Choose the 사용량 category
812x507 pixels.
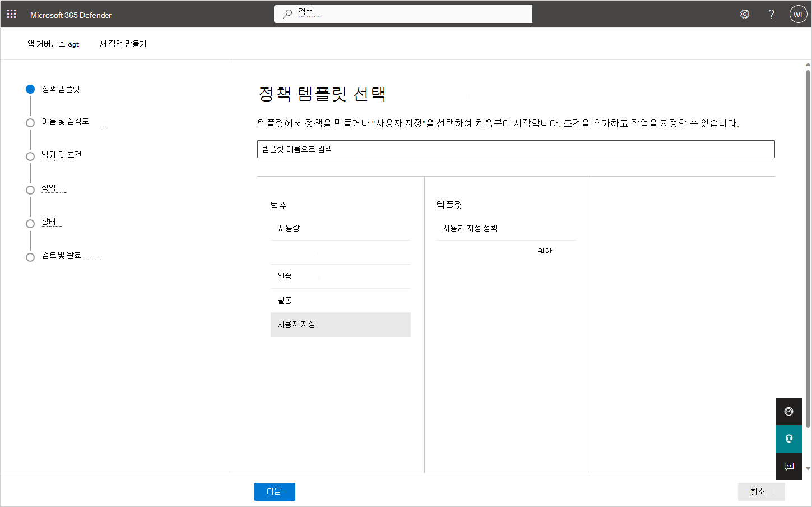(340, 228)
